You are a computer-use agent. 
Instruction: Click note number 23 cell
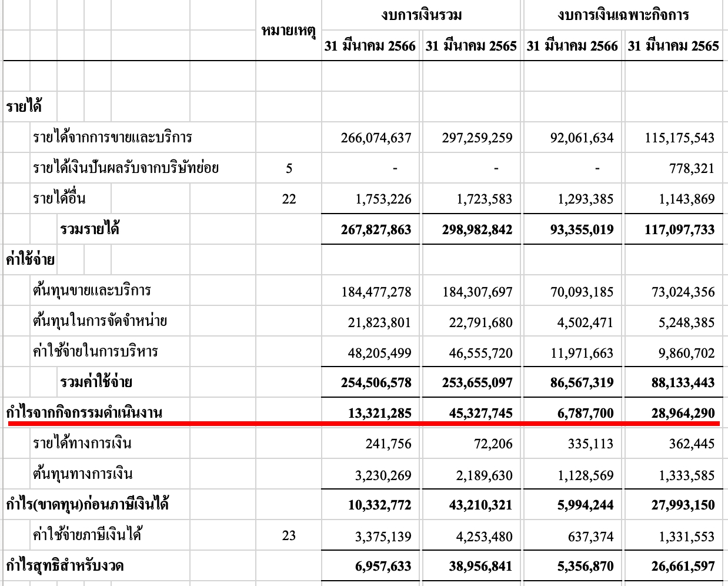tap(289, 535)
